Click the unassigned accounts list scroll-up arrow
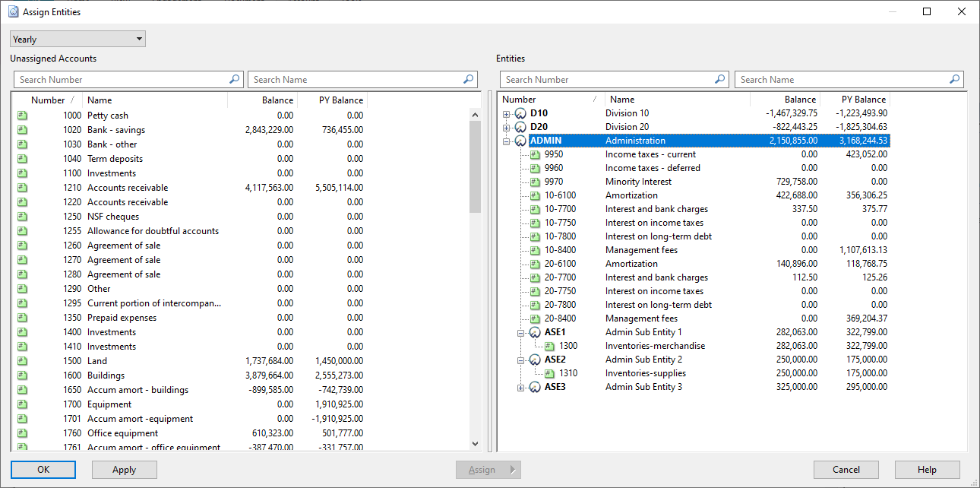Viewport: 980px width, 488px height. (x=476, y=116)
